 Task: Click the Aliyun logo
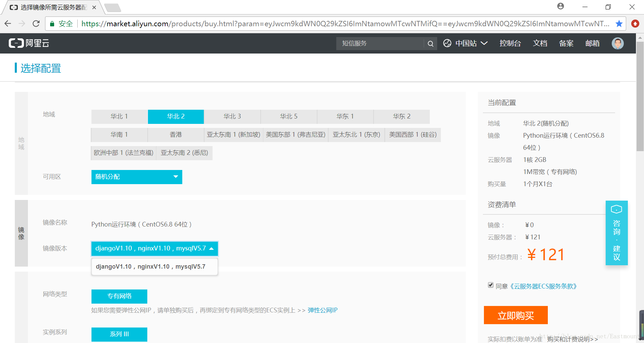pyautogui.click(x=29, y=43)
